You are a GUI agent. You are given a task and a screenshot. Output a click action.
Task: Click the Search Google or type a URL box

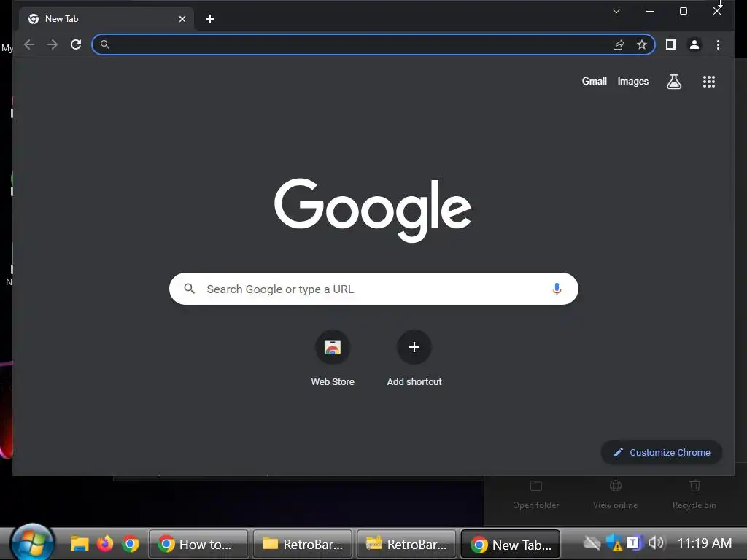tap(373, 289)
